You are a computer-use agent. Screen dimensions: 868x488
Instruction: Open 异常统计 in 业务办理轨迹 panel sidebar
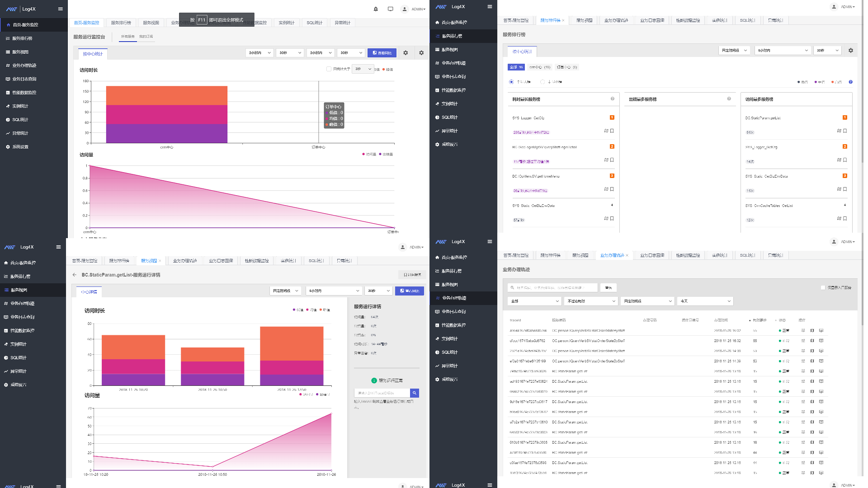pyautogui.click(x=450, y=366)
